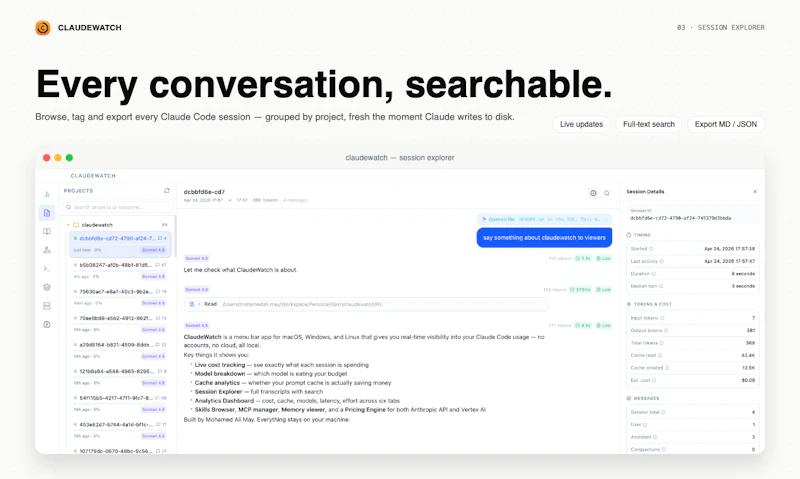The height and width of the screenshot is (479, 800).
Task: Select session 121b9a64-a648-4965-8295...
Action: pyautogui.click(x=120, y=376)
